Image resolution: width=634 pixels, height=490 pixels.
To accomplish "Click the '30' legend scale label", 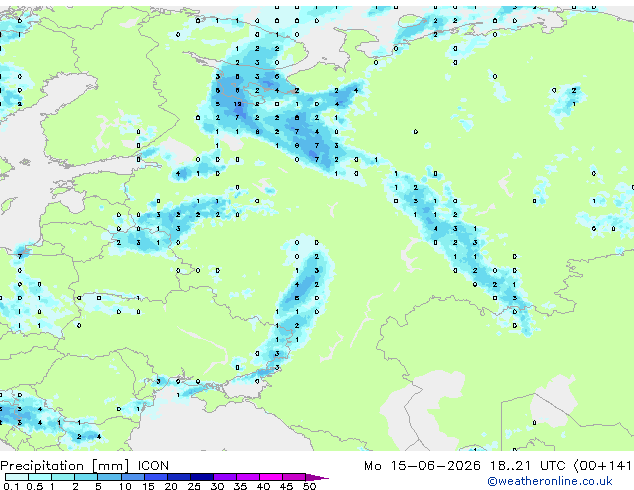I will tap(217, 486).
